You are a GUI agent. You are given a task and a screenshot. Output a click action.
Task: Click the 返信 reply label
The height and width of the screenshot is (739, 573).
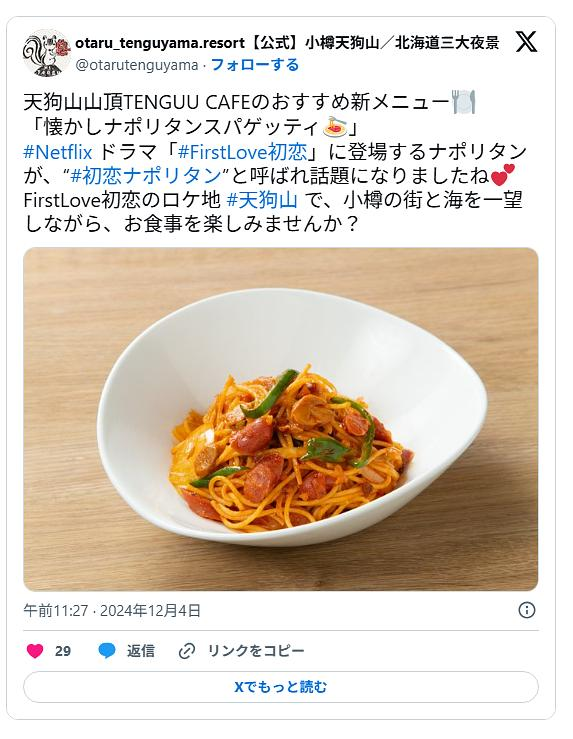pos(140,651)
